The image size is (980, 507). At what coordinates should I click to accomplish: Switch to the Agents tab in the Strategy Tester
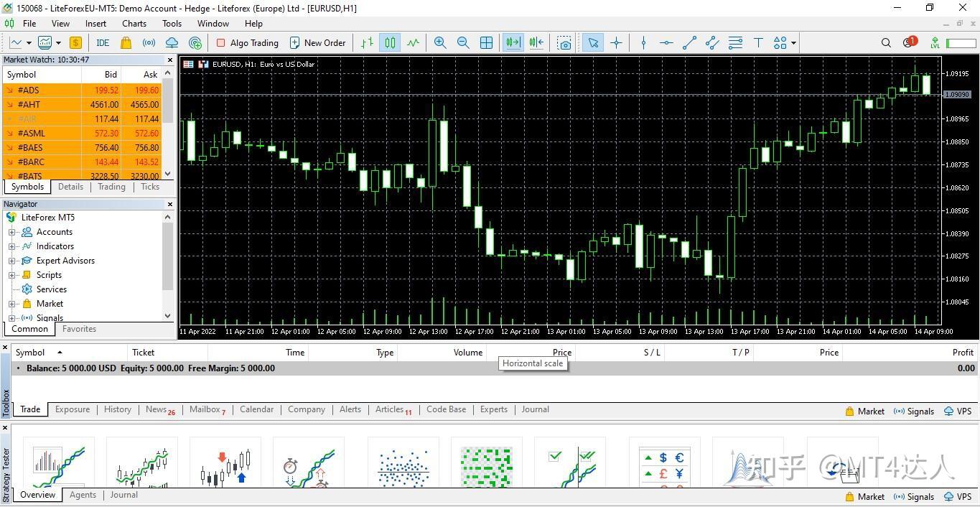(83, 495)
